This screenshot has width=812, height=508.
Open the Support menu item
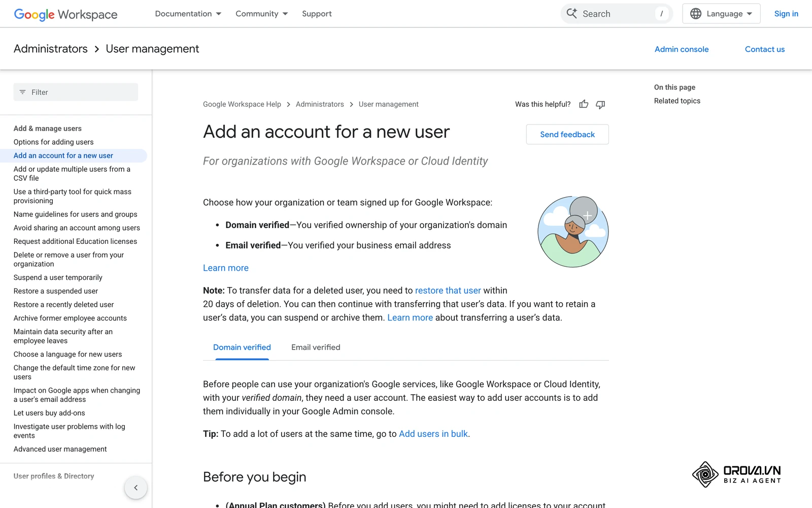coord(317,14)
